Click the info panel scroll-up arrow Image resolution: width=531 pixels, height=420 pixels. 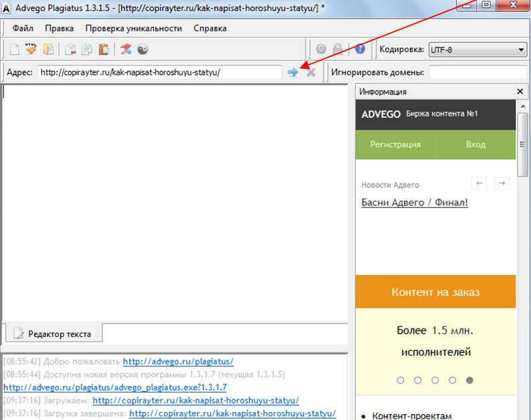(x=522, y=106)
